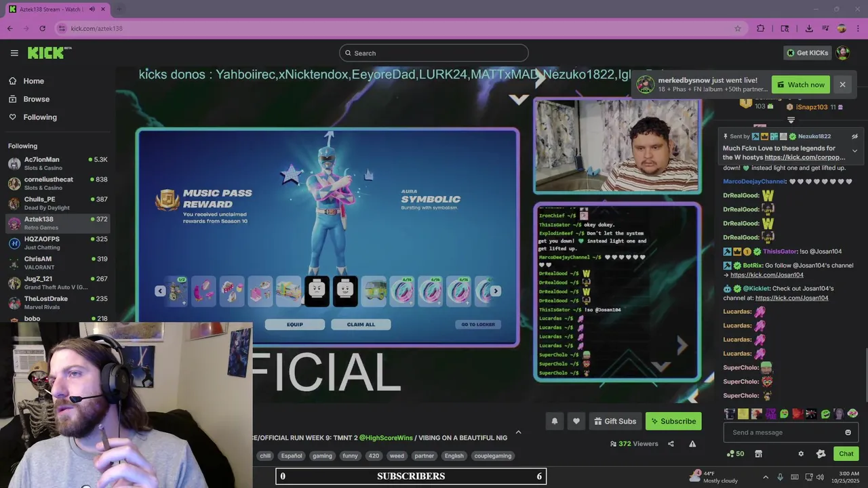Open ChrisAM followed channel
Image resolution: width=868 pixels, height=488 pixels.
click(x=58, y=263)
